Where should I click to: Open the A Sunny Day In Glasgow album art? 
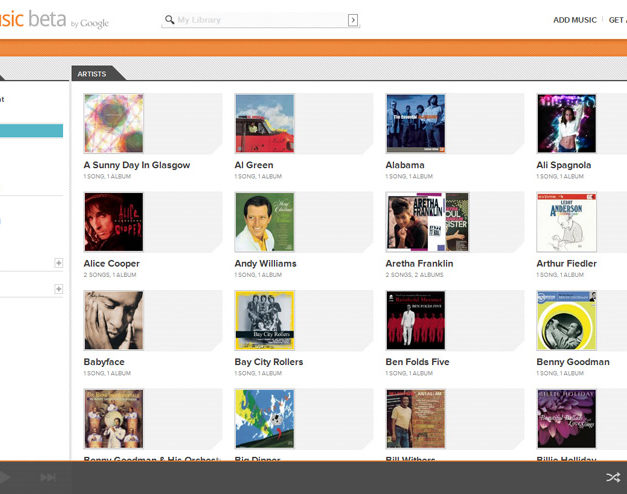pos(114,123)
